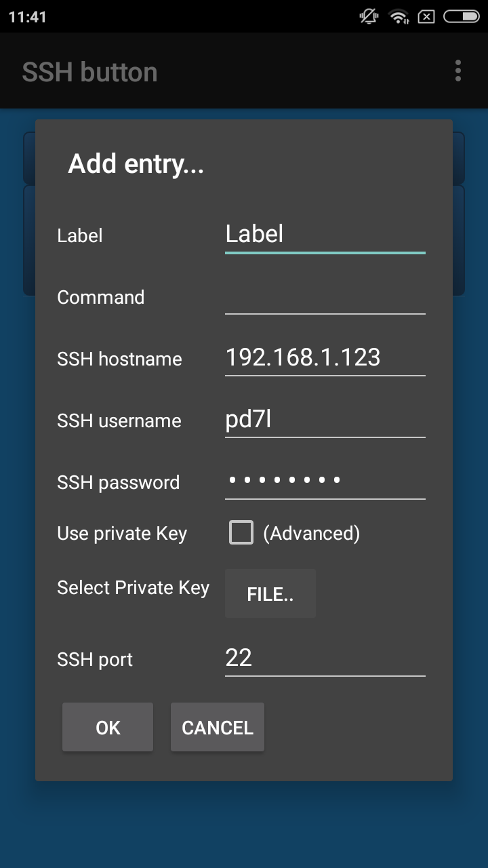The image size is (488, 868).
Task: Tap the (Advanced) text beside checkbox
Action: [311, 534]
